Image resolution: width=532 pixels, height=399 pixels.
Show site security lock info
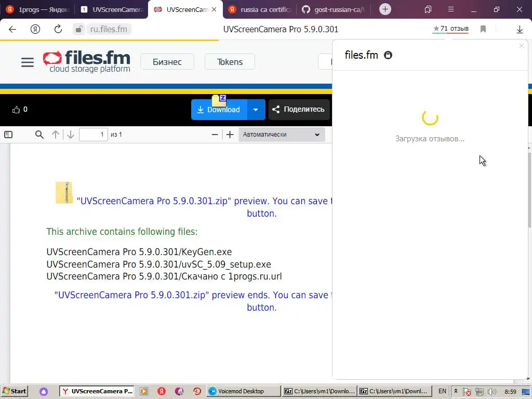tap(78, 29)
